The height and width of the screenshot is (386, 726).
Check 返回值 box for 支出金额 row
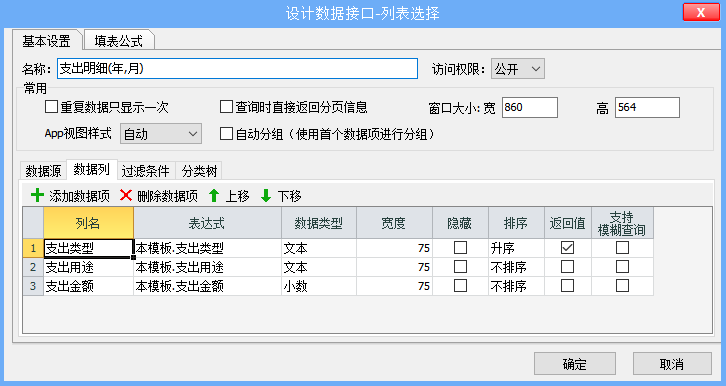[x=567, y=286]
